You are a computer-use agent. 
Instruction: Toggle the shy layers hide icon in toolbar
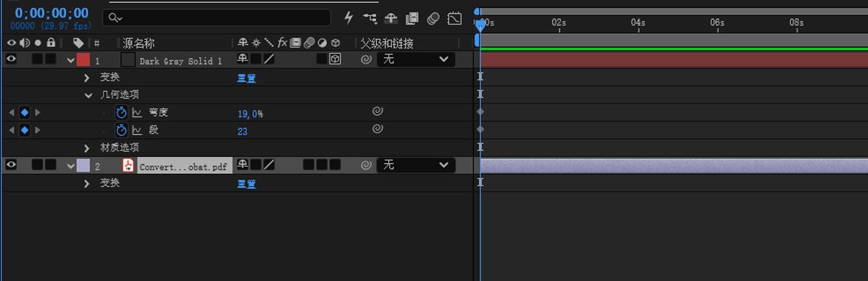391,18
